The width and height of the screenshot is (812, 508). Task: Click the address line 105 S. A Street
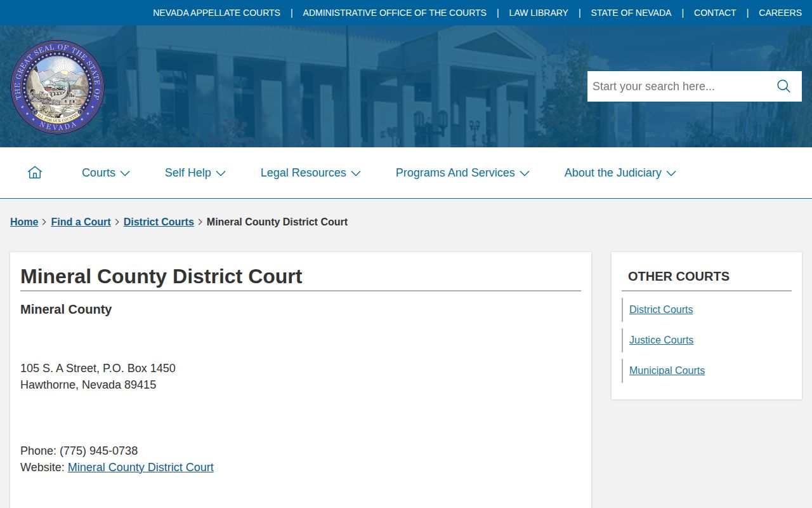(x=98, y=368)
